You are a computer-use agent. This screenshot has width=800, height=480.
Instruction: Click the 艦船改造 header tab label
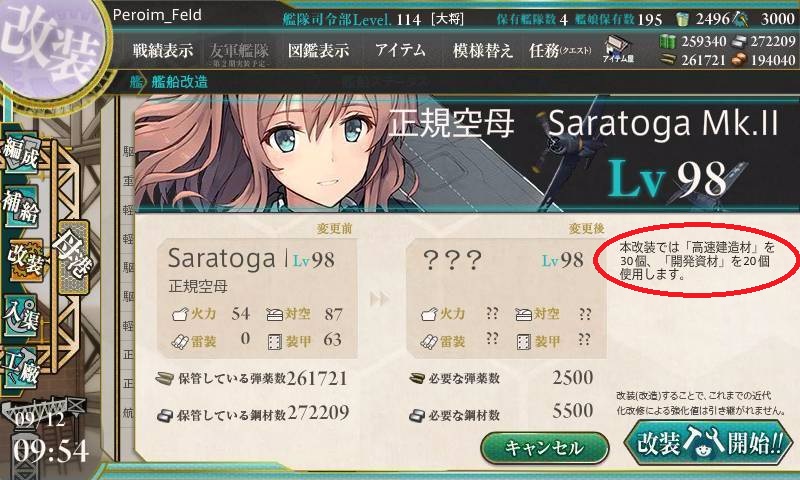[x=180, y=82]
